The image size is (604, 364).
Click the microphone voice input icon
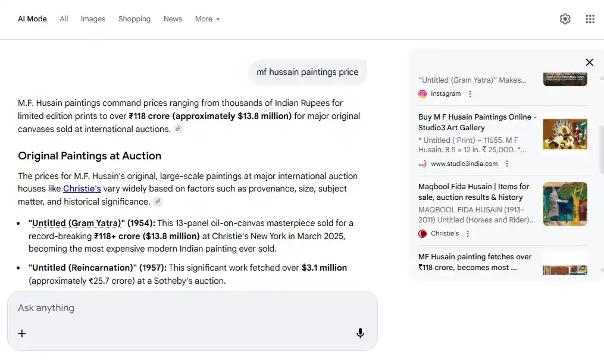tap(360, 333)
